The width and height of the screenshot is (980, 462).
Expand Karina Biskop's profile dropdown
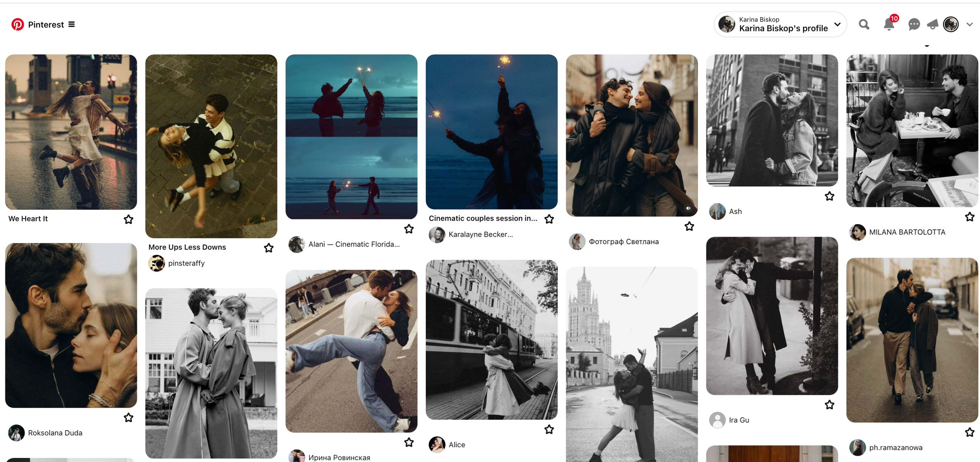(838, 25)
